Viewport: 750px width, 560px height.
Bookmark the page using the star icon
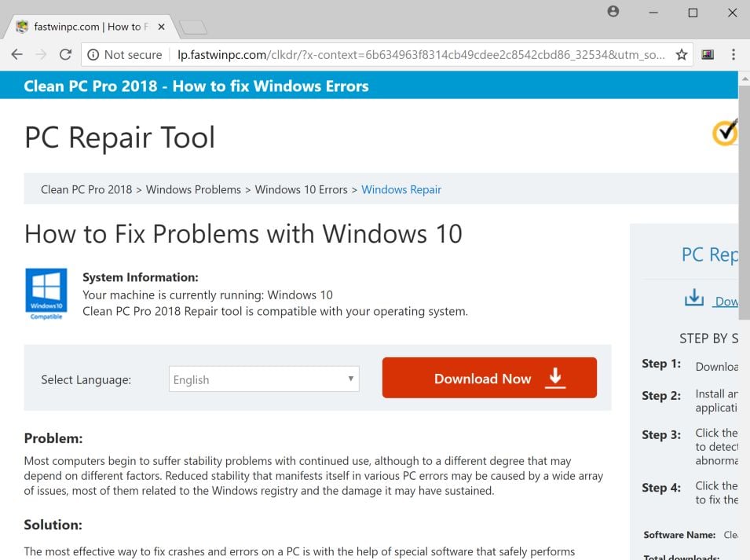pos(681,54)
